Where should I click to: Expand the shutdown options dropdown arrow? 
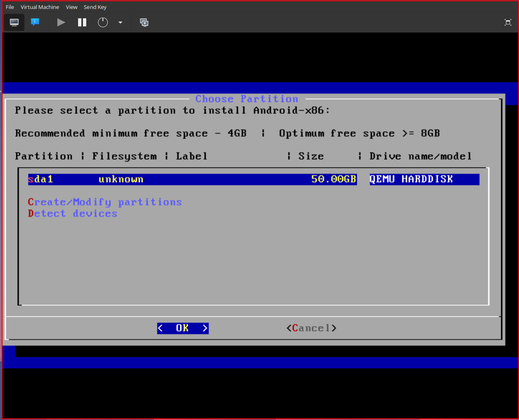tap(120, 22)
